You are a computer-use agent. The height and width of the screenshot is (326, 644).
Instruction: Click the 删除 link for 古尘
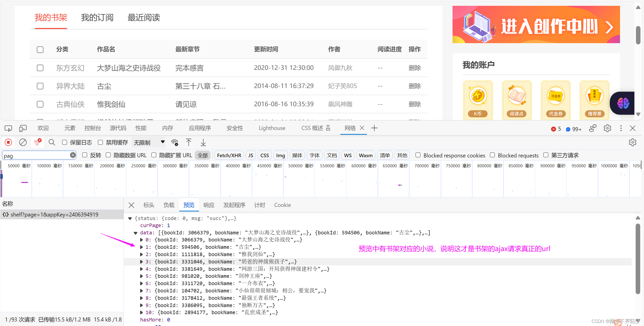[x=414, y=86]
